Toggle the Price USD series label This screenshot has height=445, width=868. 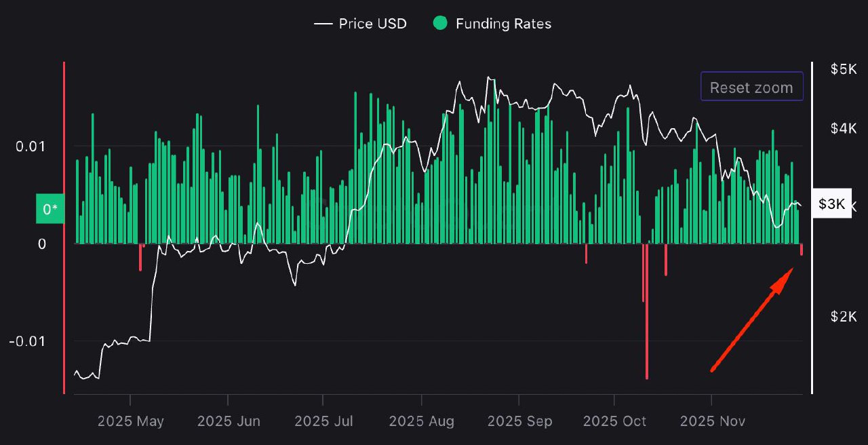point(372,24)
